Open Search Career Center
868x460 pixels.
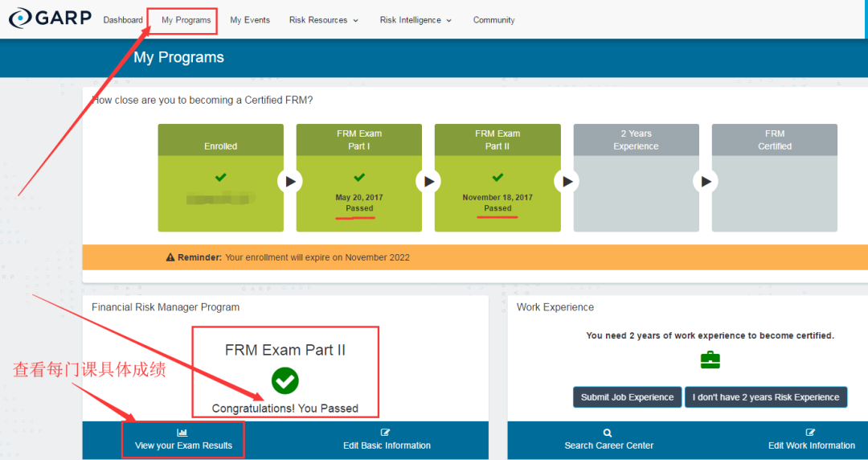coord(609,446)
